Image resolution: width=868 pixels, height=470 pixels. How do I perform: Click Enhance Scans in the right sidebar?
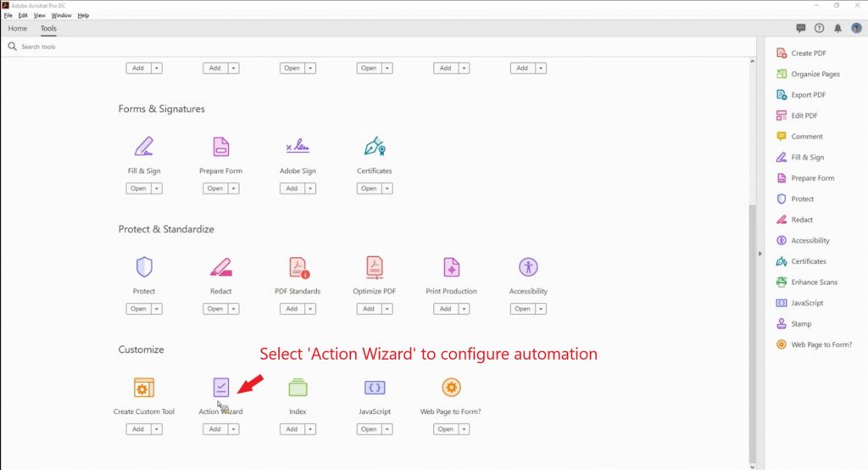point(807,283)
